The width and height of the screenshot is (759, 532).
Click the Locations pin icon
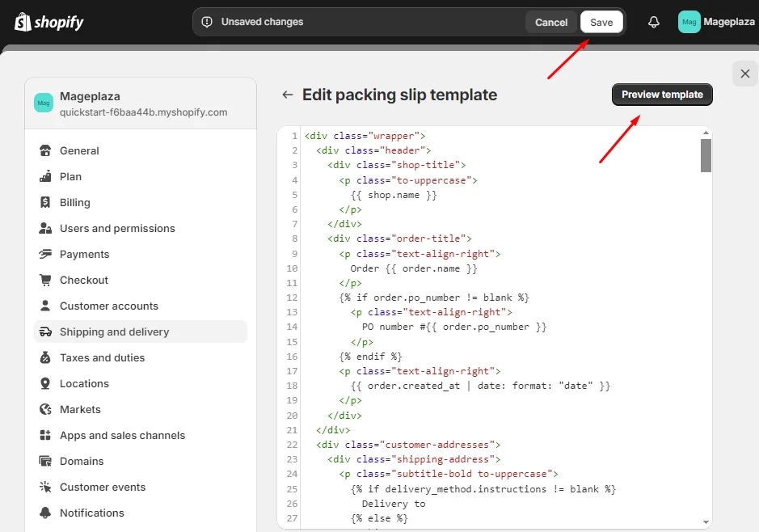(x=46, y=383)
